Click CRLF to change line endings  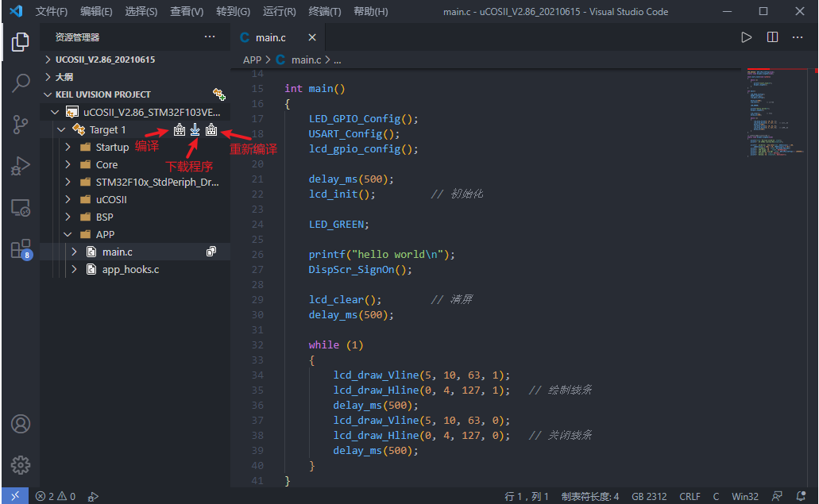click(690, 495)
